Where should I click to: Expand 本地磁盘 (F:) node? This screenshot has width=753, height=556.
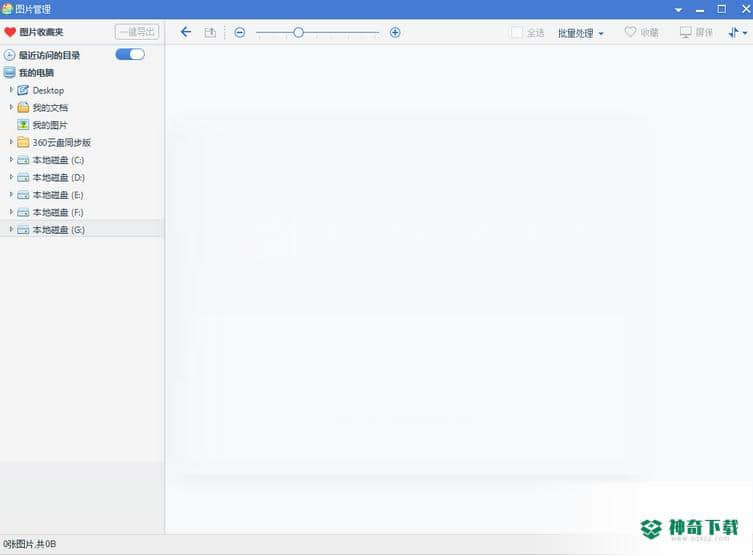tap(11, 211)
